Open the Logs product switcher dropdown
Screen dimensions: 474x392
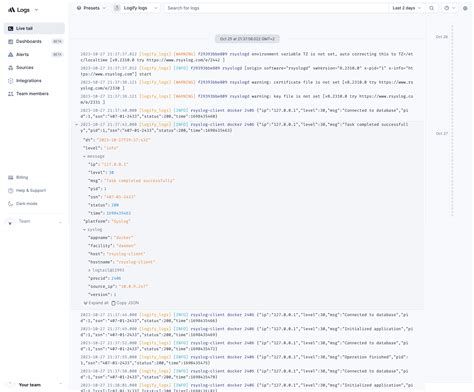[23, 10]
